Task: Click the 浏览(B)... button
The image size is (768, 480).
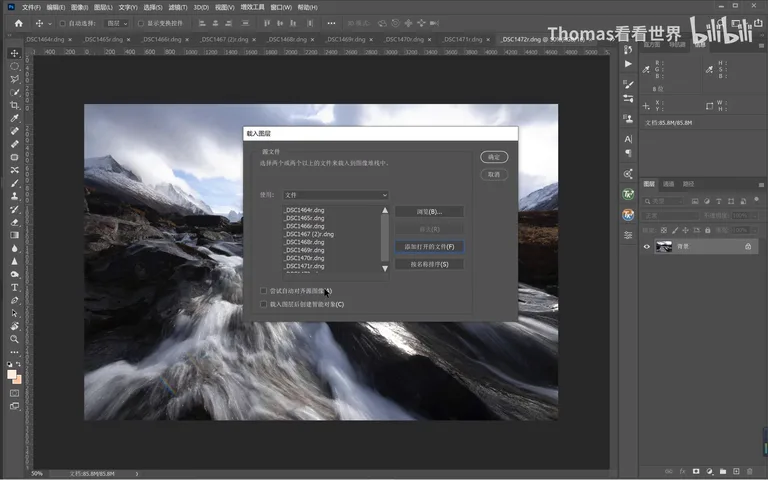Action: point(429,212)
